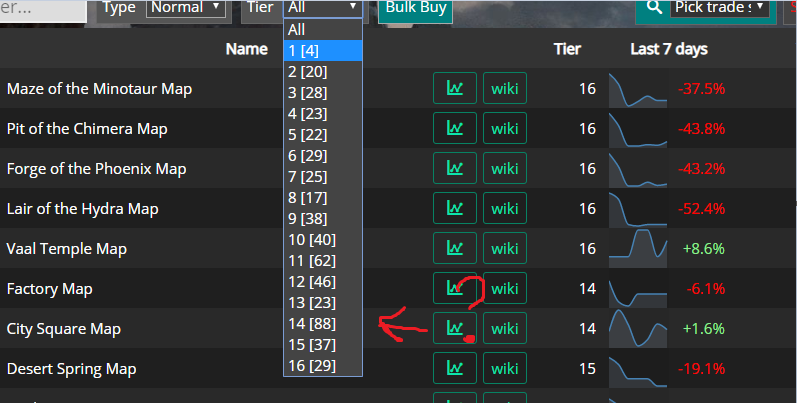The width and height of the screenshot is (797, 403).
Task: Open price chart for Maze of the Minotaur Map
Action: pos(454,88)
